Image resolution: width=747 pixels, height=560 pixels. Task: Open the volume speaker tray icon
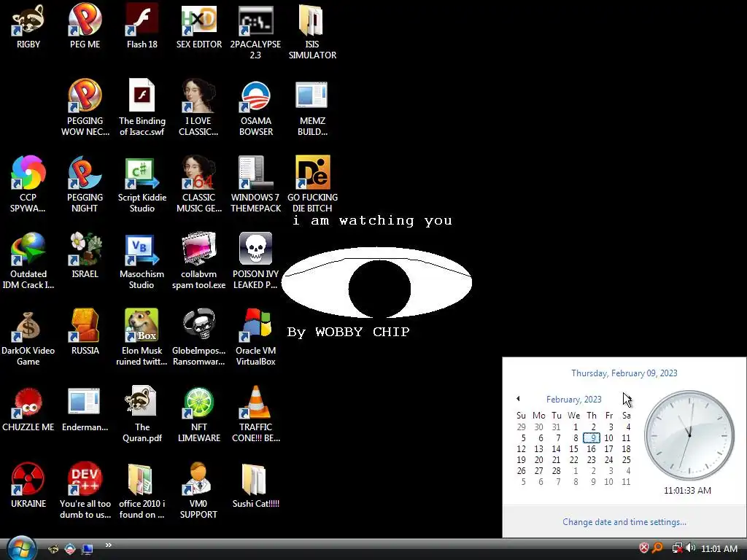pos(690,548)
